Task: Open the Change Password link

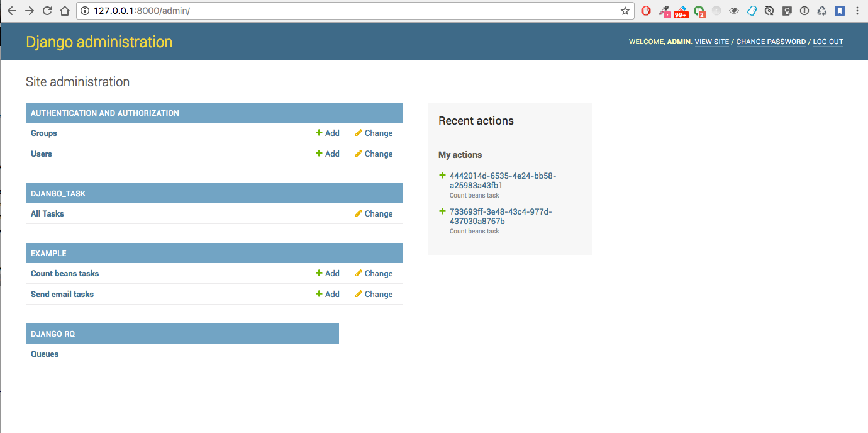Action: [771, 42]
